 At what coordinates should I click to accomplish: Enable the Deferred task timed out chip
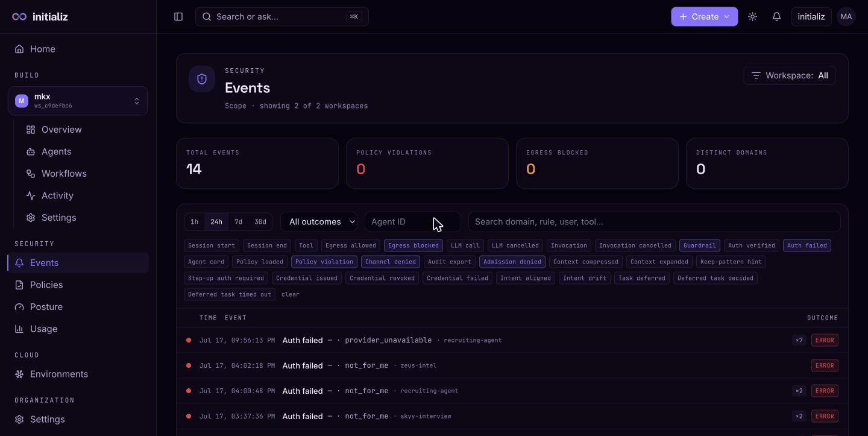click(x=230, y=294)
